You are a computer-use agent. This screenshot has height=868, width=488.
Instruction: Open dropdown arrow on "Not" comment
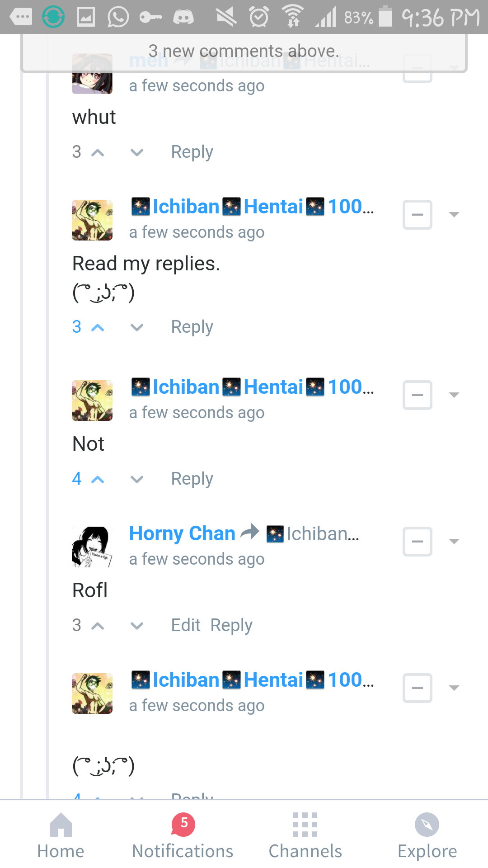pos(454,395)
